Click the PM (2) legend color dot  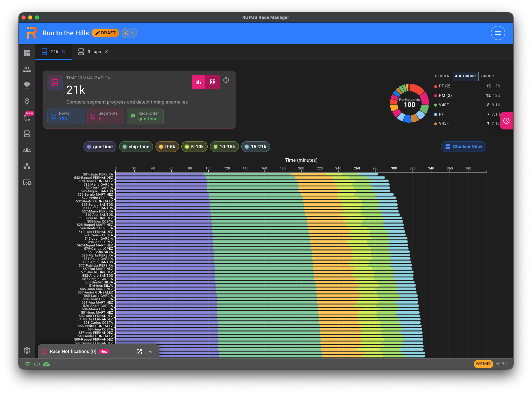[435, 96]
